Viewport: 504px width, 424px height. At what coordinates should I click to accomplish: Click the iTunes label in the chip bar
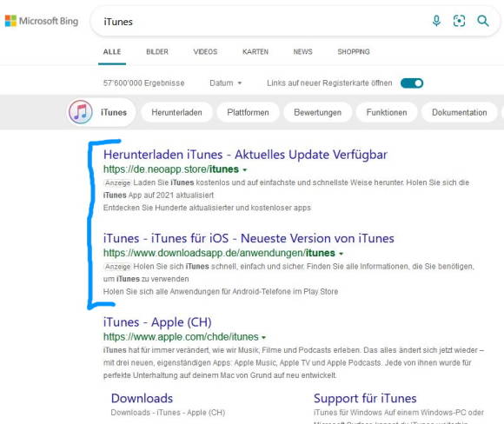click(x=114, y=112)
